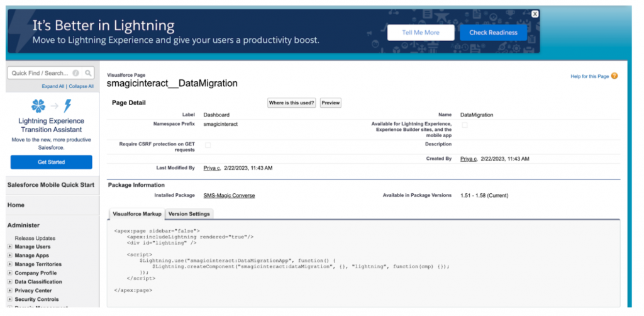644x316 pixels.
Task: Click the Quick Find search magnifier icon
Action: pyautogui.click(x=88, y=73)
